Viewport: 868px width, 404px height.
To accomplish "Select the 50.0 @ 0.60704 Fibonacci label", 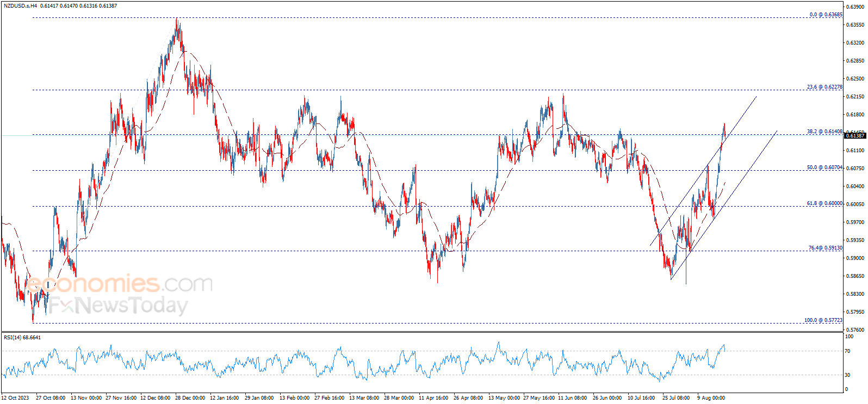I will coord(824,167).
